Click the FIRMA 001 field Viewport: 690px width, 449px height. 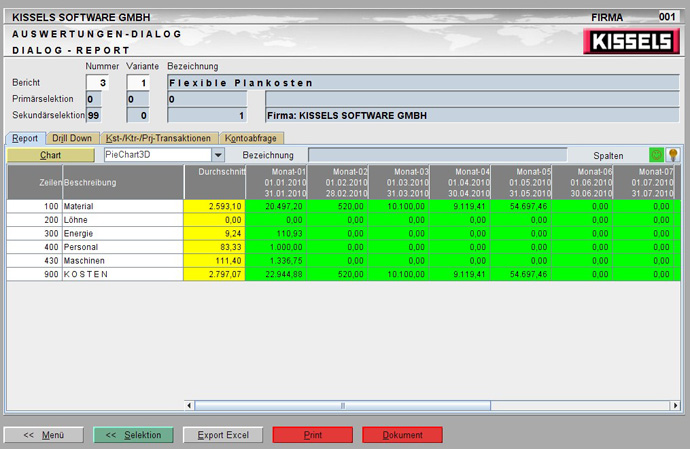click(x=667, y=17)
